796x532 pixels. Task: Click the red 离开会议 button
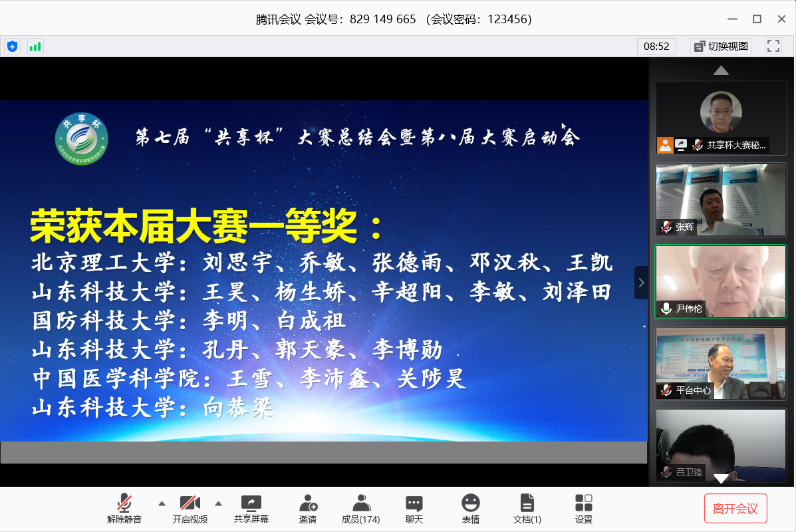click(735, 509)
